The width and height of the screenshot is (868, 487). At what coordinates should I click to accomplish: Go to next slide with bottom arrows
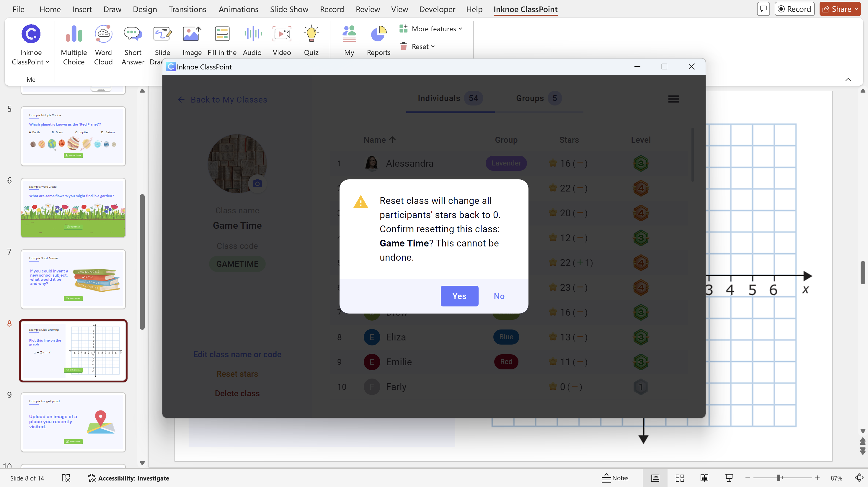[x=863, y=451]
